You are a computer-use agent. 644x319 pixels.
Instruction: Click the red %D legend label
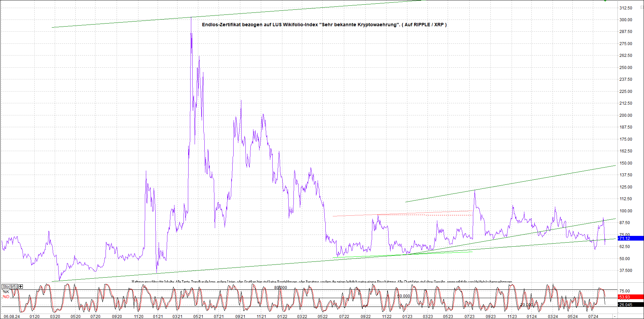click(x=6, y=297)
